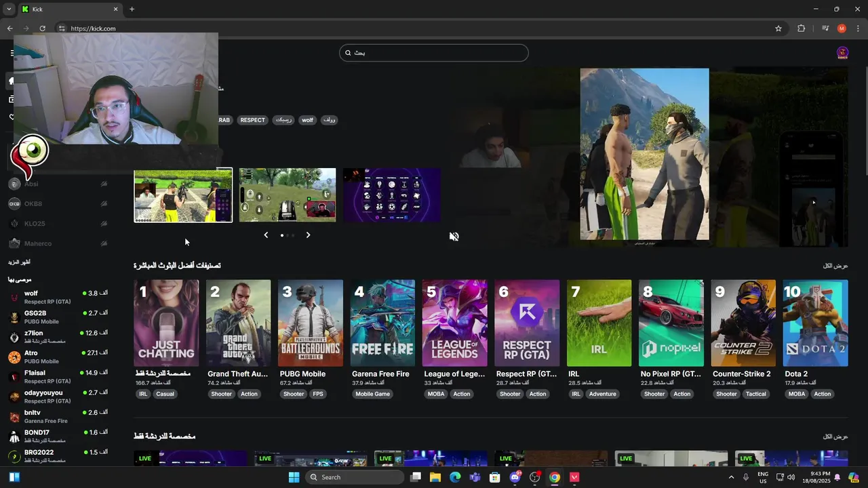Expand the tab search dropdown arrow
This screenshot has height=488, width=868.
pos(9,9)
